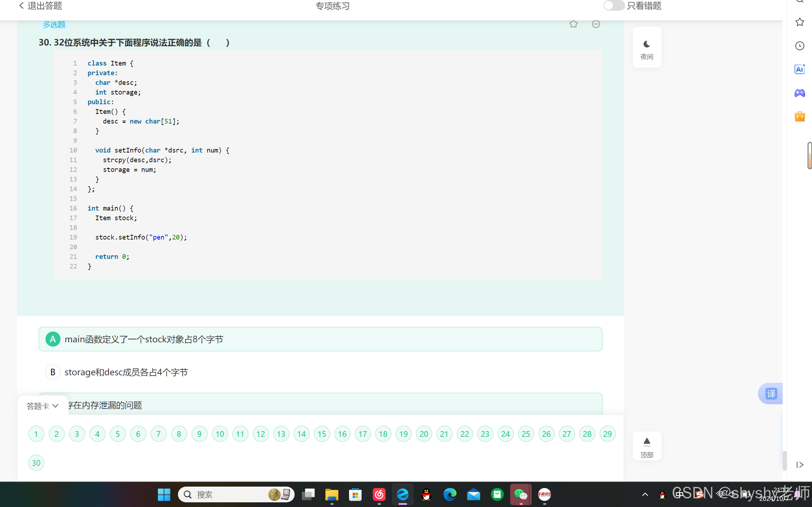Expand the browser sidebar arrow

tap(799, 464)
